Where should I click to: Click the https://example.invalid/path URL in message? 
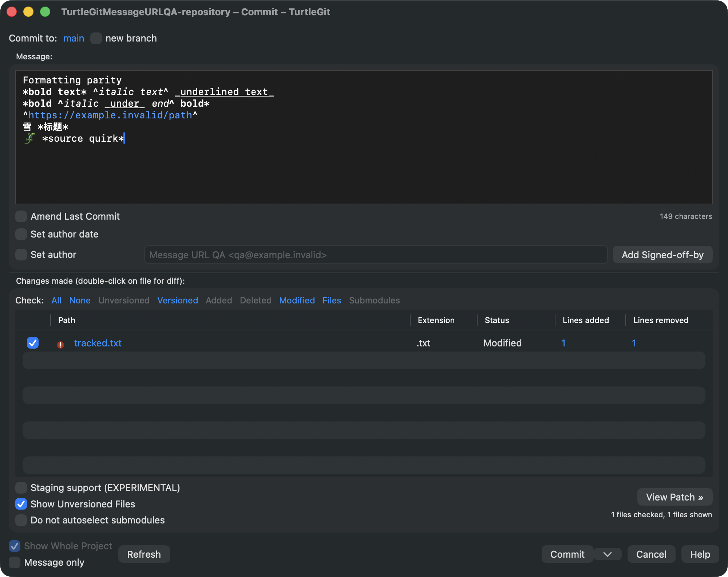(x=110, y=115)
